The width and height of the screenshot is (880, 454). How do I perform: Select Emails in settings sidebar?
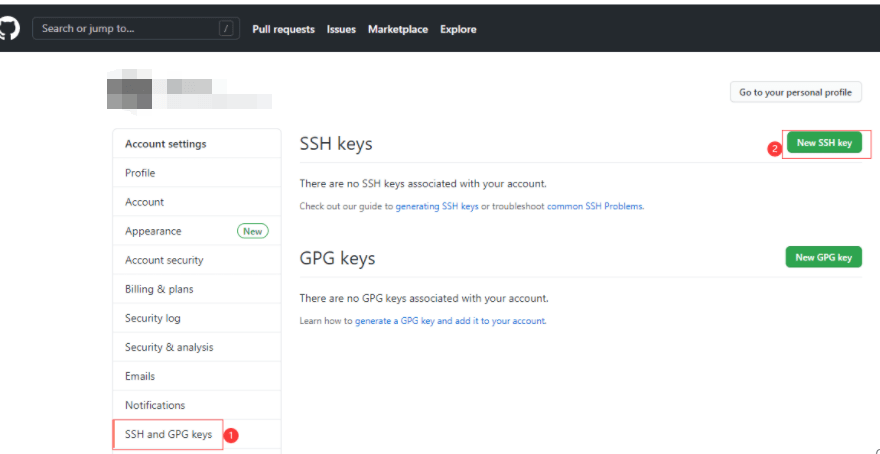point(196,376)
